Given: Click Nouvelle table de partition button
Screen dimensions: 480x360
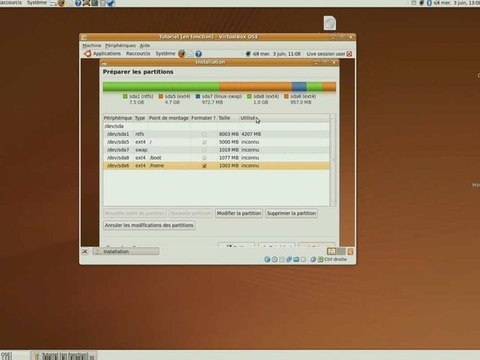Looking at the screenshot, I should (135, 213).
